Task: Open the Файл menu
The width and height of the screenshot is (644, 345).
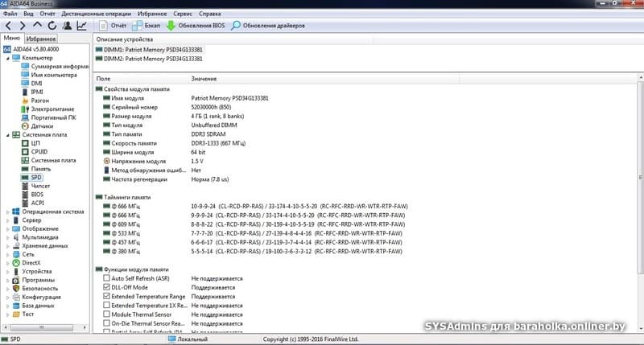Action: click(x=10, y=14)
